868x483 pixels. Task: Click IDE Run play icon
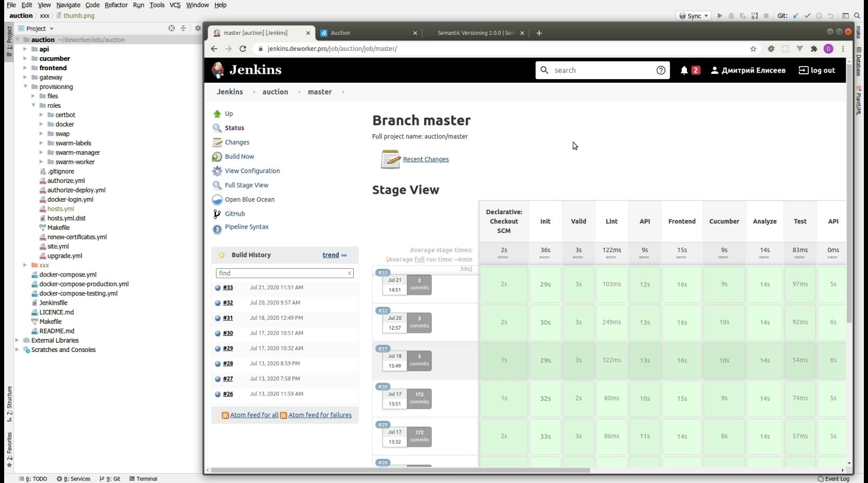click(x=720, y=16)
